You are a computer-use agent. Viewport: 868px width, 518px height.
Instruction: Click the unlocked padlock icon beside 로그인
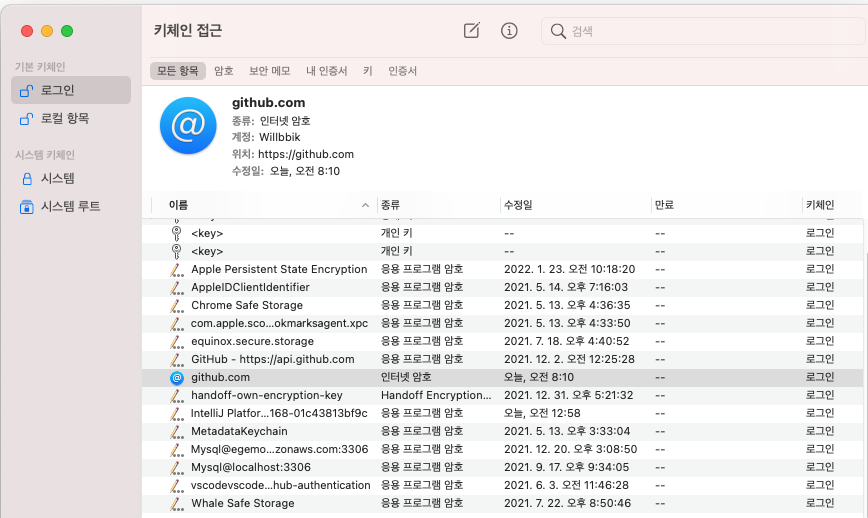[26, 90]
